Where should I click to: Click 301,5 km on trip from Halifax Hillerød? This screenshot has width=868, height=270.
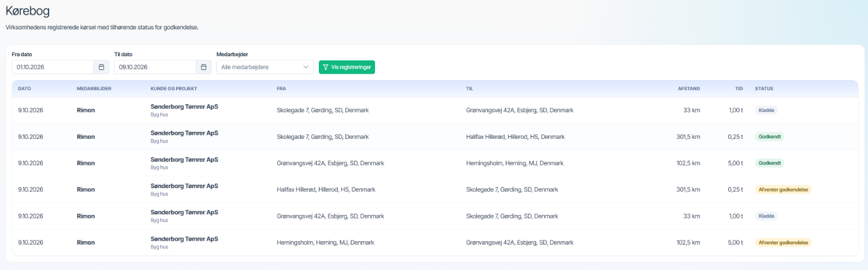coord(688,189)
